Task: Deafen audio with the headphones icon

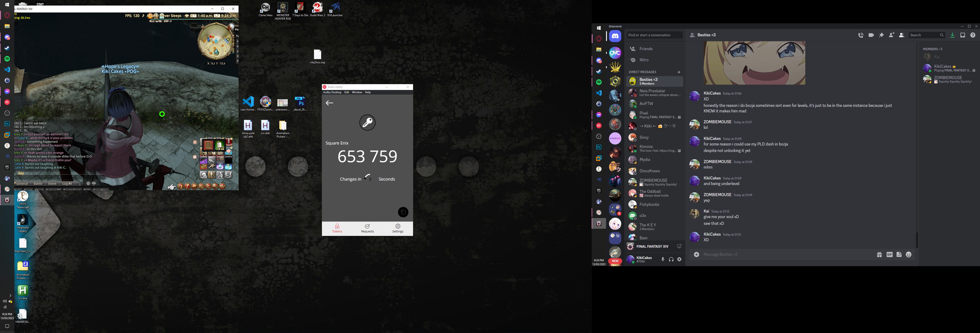Action: [x=671, y=259]
